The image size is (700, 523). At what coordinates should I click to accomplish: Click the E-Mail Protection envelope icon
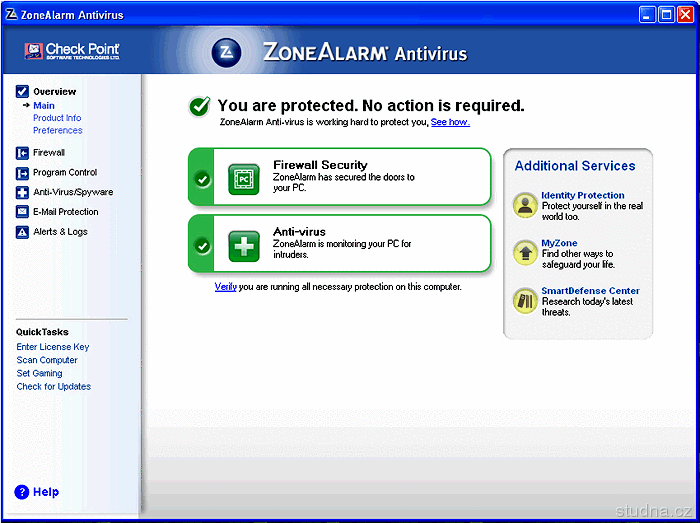point(22,212)
